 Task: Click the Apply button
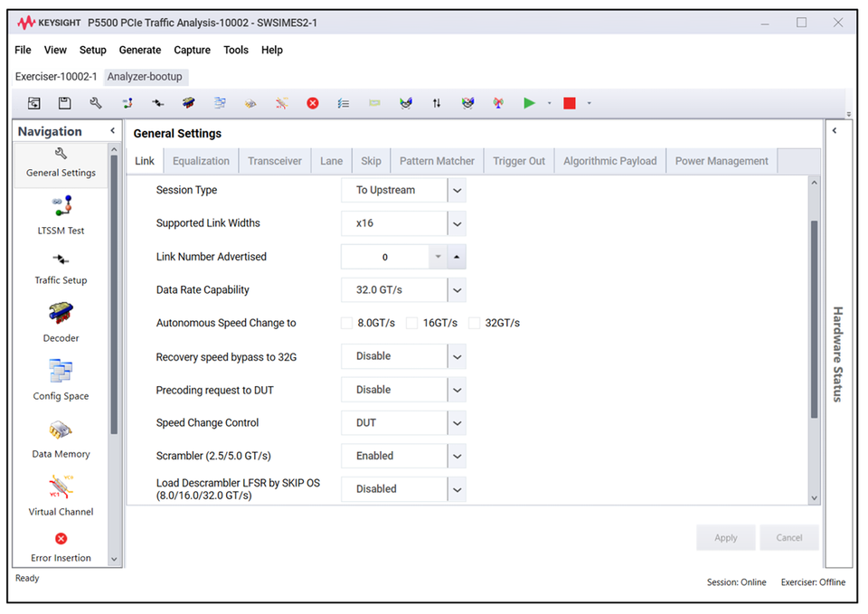click(x=726, y=538)
